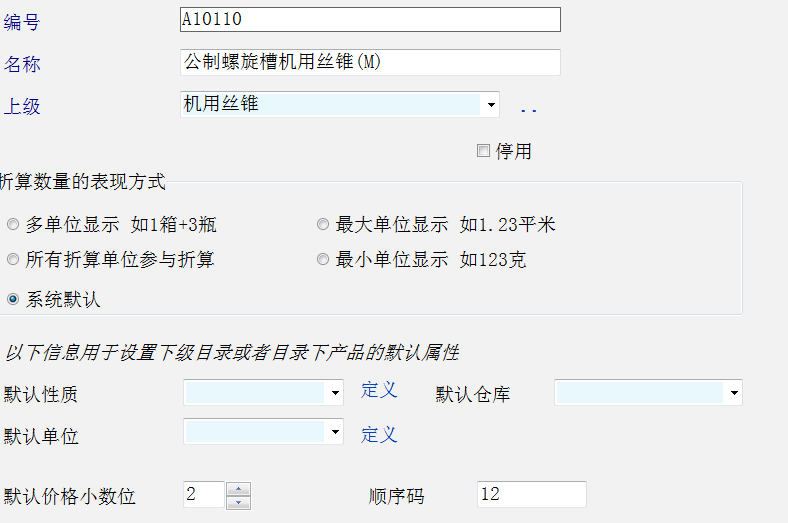Select the 多单位显示 radio option
The height and width of the screenshot is (523, 788).
(13, 225)
